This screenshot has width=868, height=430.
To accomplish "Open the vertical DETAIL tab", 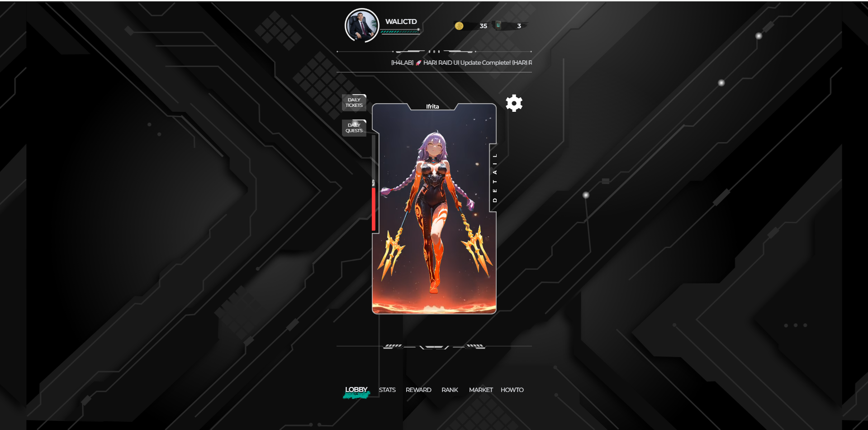I will pyautogui.click(x=495, y=178).
